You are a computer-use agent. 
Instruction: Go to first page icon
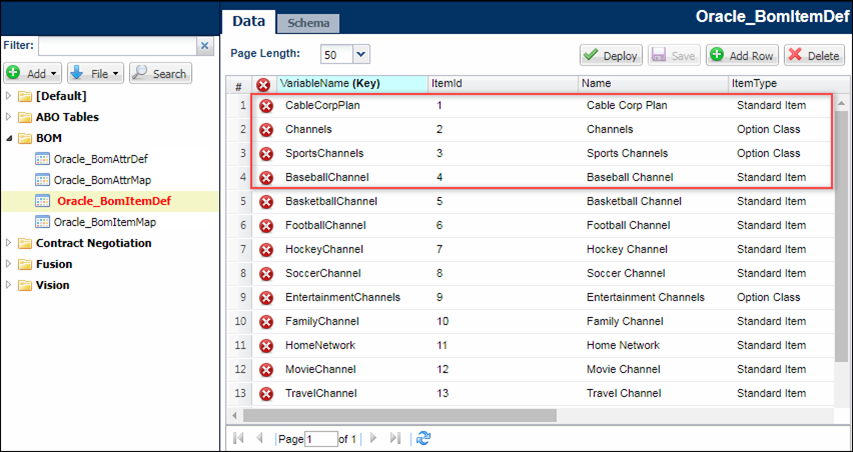click(238, 438)
